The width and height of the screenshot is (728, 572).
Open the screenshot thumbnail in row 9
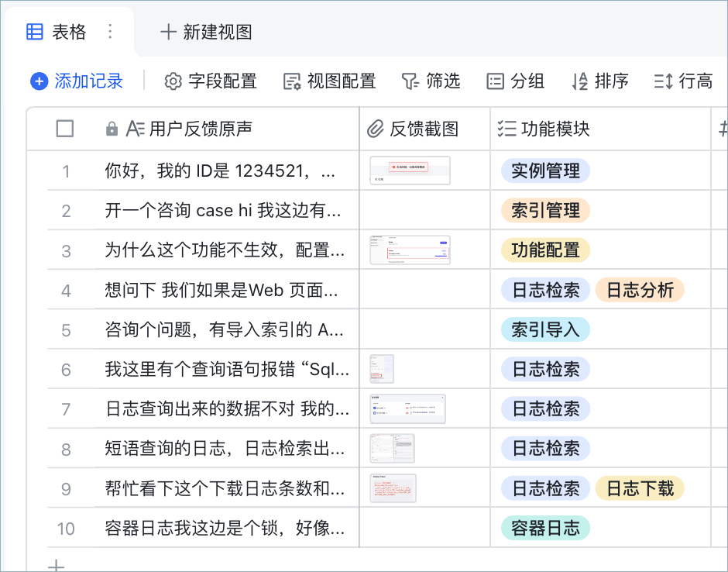(393, 488)
